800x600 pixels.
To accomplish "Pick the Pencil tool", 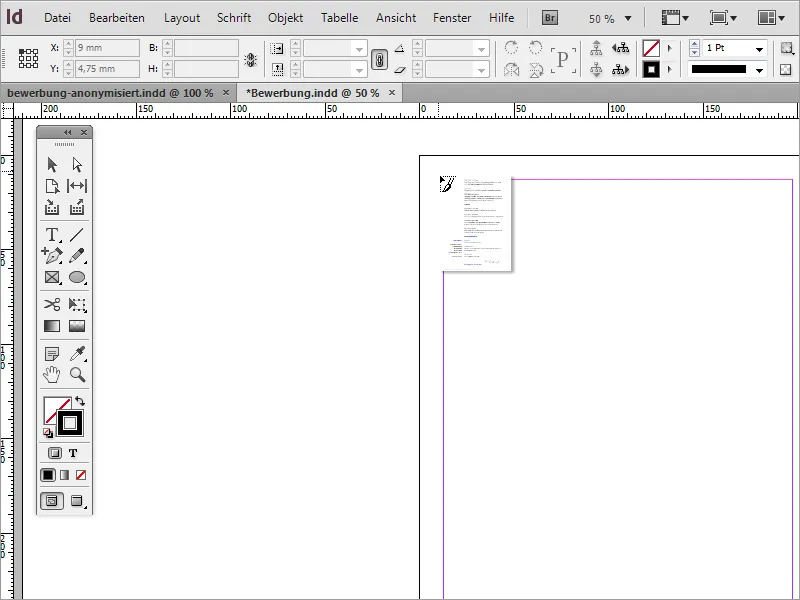I will (77, 256).
